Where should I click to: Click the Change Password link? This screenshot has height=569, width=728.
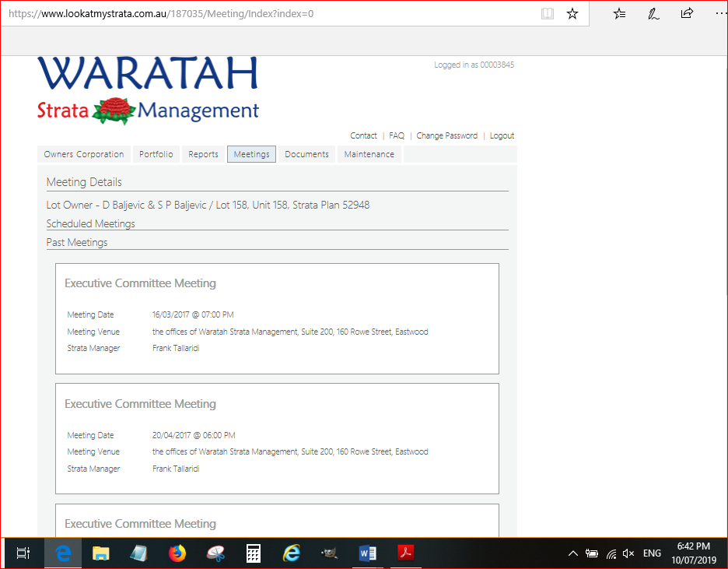(446, 135)
